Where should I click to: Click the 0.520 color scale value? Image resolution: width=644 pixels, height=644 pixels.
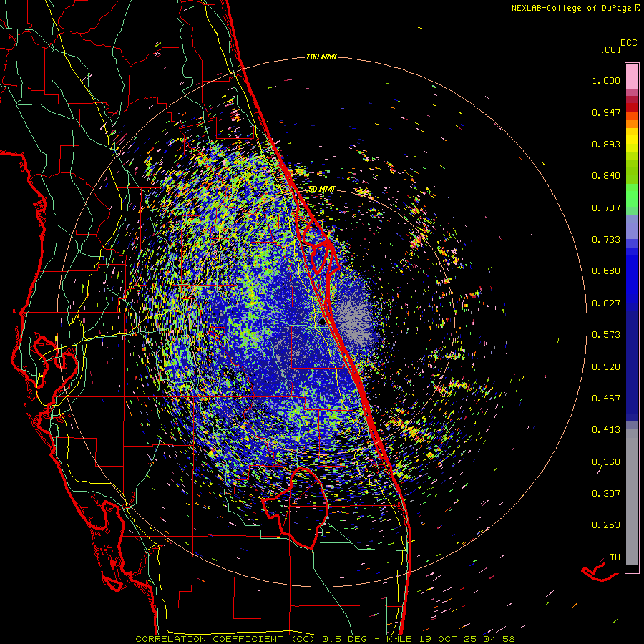point(606,367)
